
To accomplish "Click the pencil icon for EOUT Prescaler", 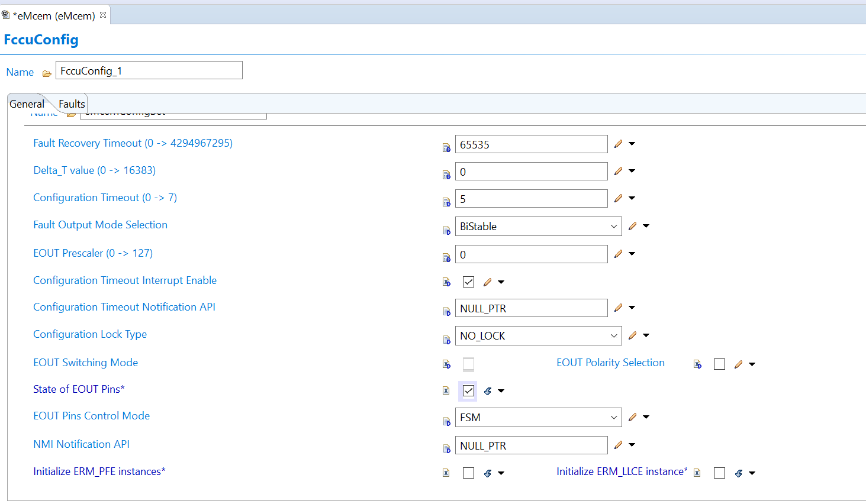I will click(x=619, y=254).
